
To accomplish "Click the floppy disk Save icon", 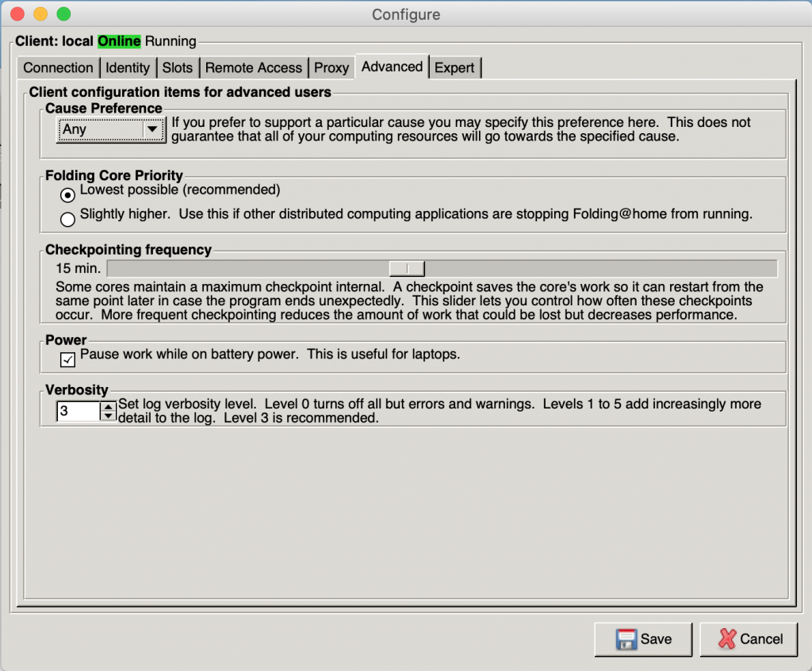I will 626,638.
